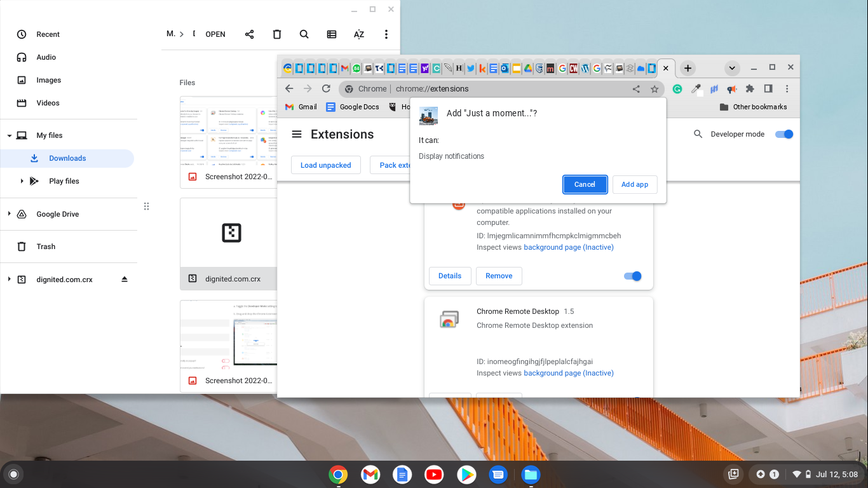Click OPEN in Files toolbar
This screenshot has width=868, height=488.
(215, 34)
